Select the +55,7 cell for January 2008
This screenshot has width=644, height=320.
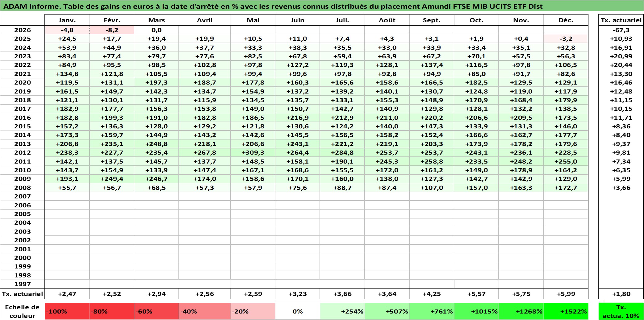click(x=67, y=188)
